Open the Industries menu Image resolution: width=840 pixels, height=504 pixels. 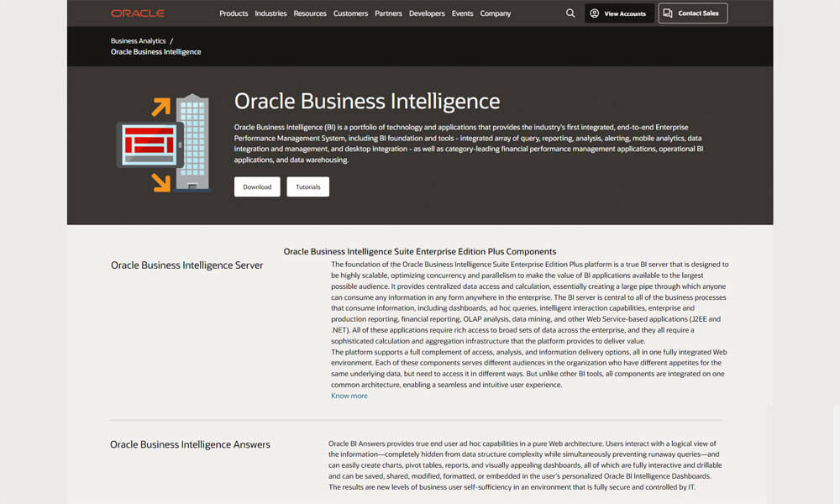270,13
